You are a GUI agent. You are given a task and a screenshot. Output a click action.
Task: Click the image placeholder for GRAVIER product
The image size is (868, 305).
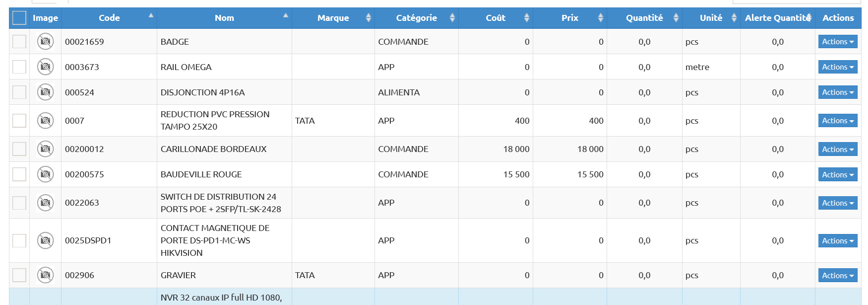(x=45, y=275)
